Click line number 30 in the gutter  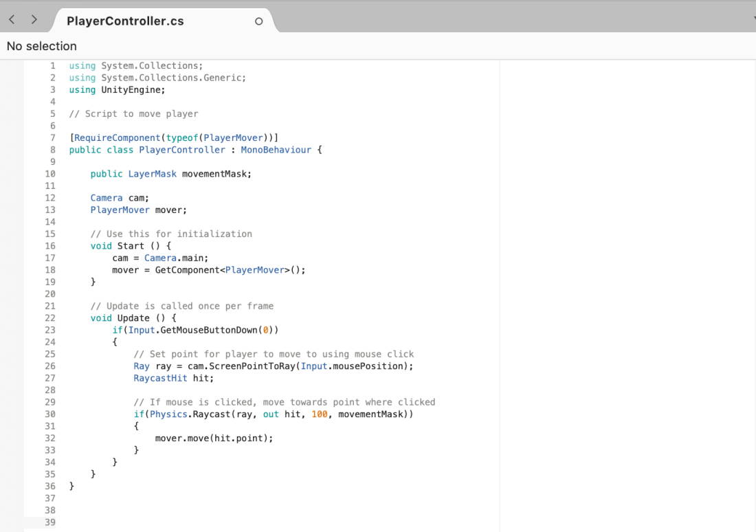[x=50, y=414]
